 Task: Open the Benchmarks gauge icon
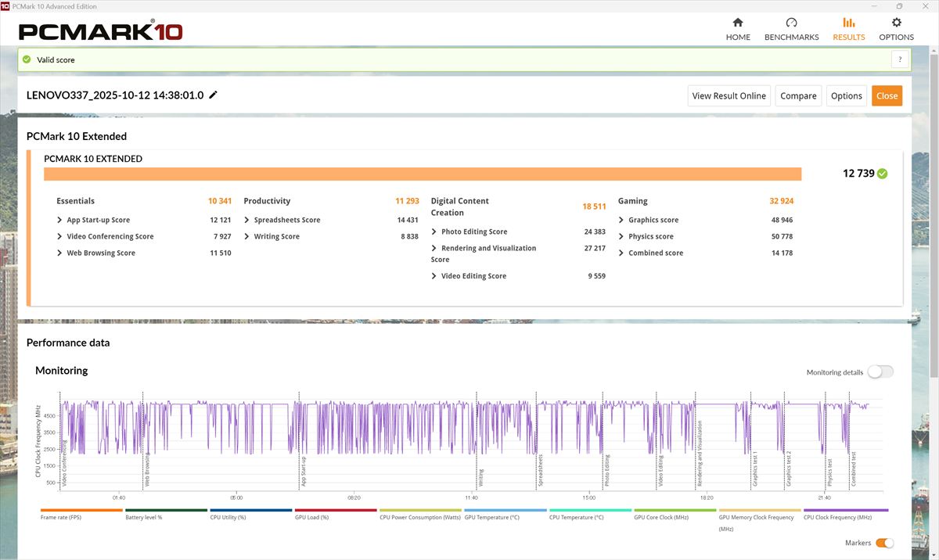tap(791, 23)
